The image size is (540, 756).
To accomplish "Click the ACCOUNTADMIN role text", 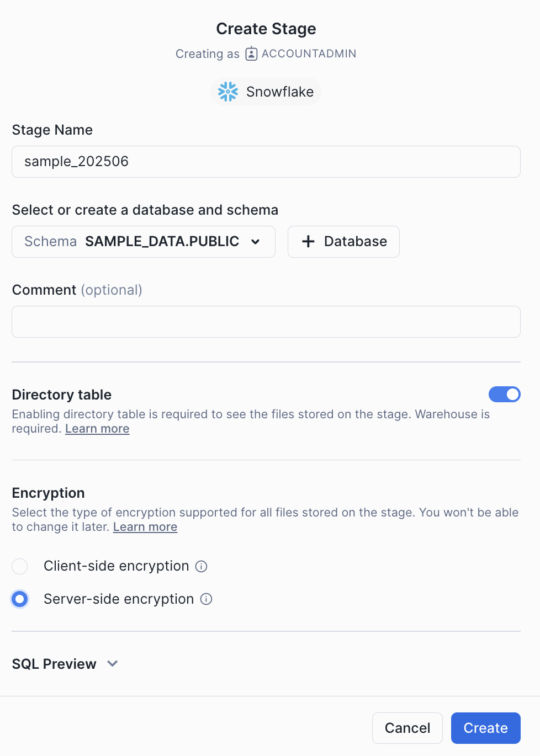I will (309, 54).
